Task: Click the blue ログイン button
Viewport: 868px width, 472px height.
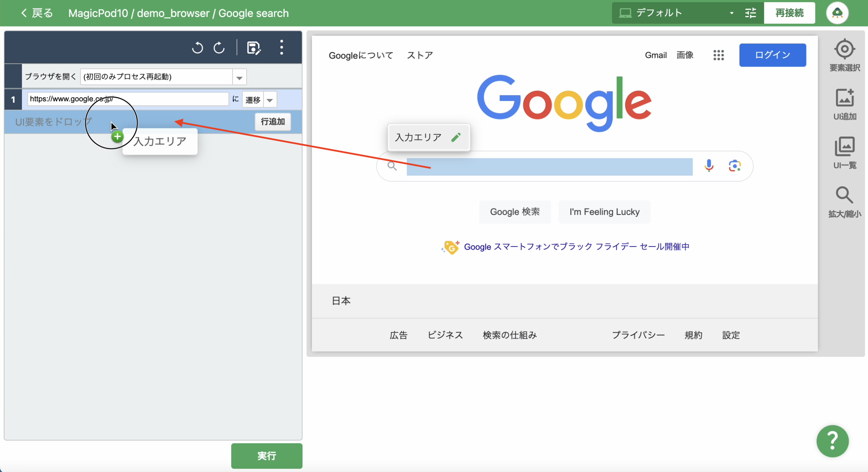Action: 772,55
